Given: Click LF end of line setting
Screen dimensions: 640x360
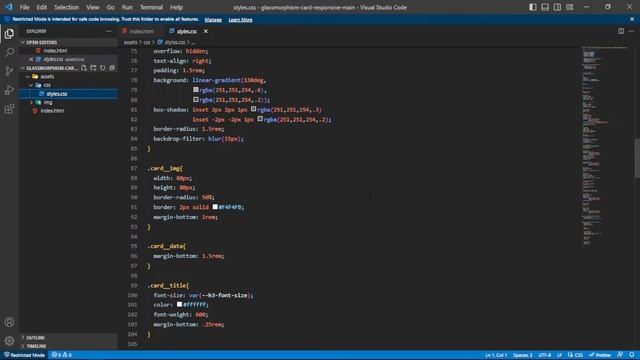Looking at the screenshot, I should click(559, 355).
